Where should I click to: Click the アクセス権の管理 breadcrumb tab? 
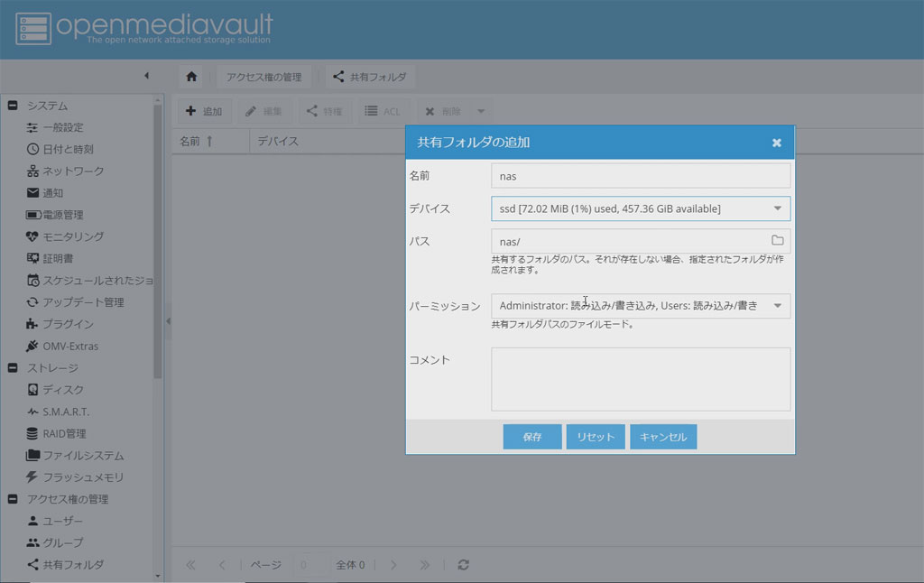263,77
